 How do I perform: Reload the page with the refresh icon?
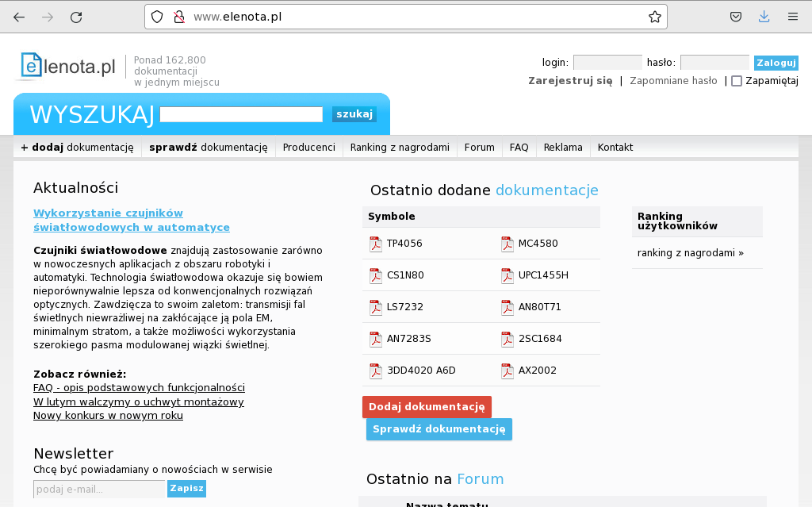(76, 16)
